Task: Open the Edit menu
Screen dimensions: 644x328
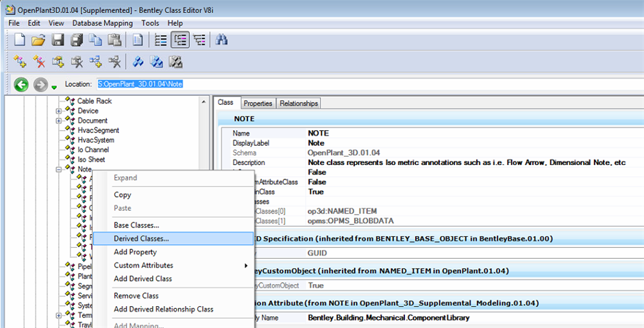Action: (34, 23)
